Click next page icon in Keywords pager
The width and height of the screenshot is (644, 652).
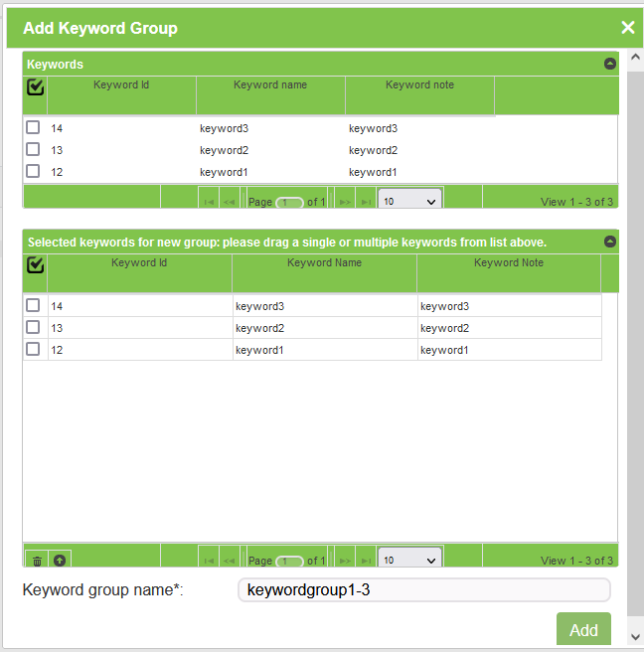pos(345,201)
